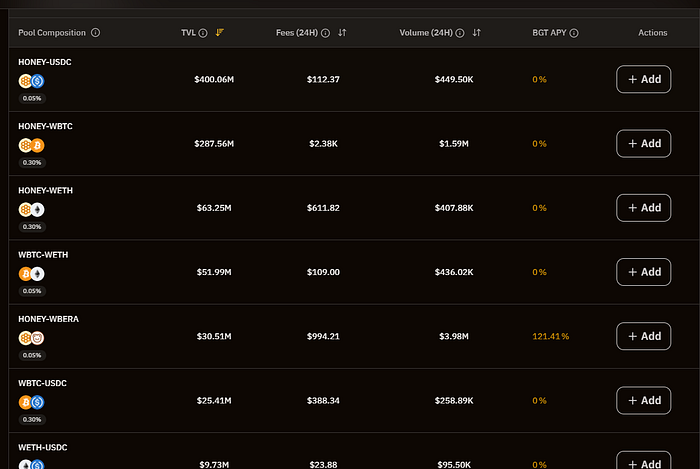Viewport: 700px width, 469px height.
Task: Select the $112.37 fees value
Action: coord(323,79)
